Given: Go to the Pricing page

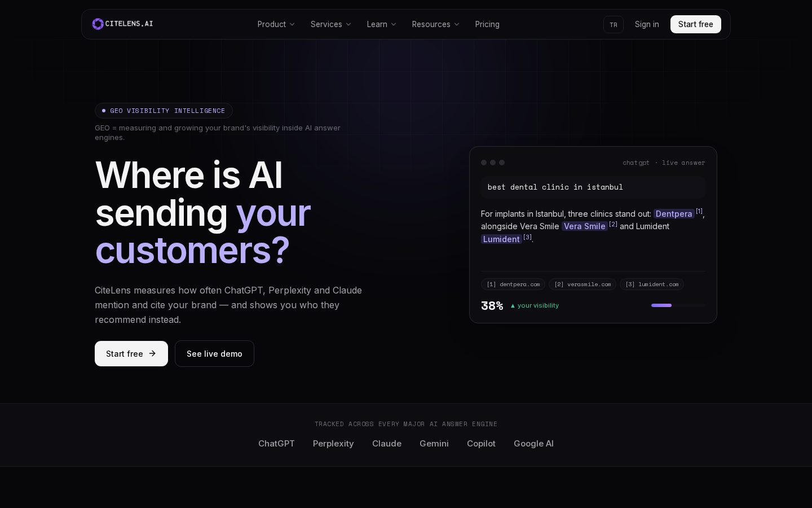Looking at the screenshot, I should tap(487, 24).
